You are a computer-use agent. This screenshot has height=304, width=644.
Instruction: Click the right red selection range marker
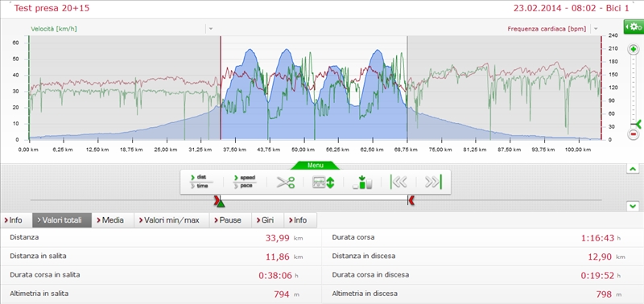point(411,199)
